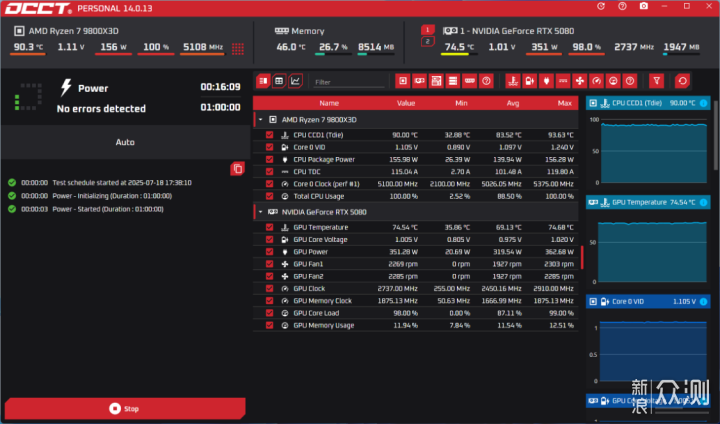Uncheck the GPU Core Voltage sensor
The image size is (720, 424).
click(270, 240)
